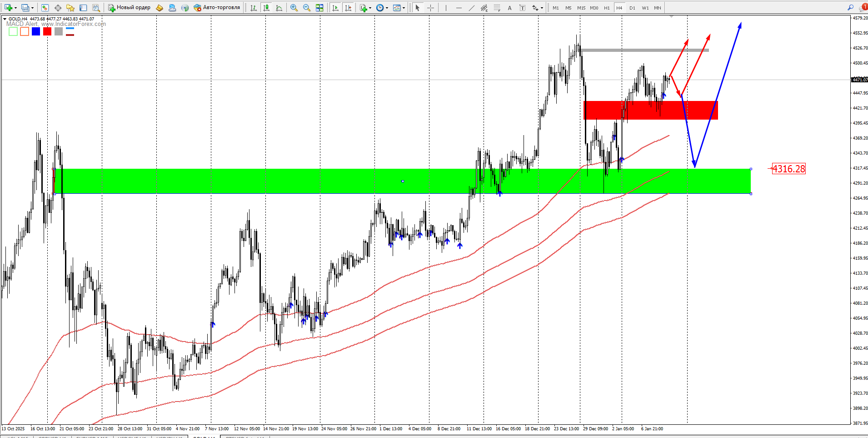Zoom out of the chart
Screen dimensions: 868x438
pyautogui.click(x=307, y=8)
